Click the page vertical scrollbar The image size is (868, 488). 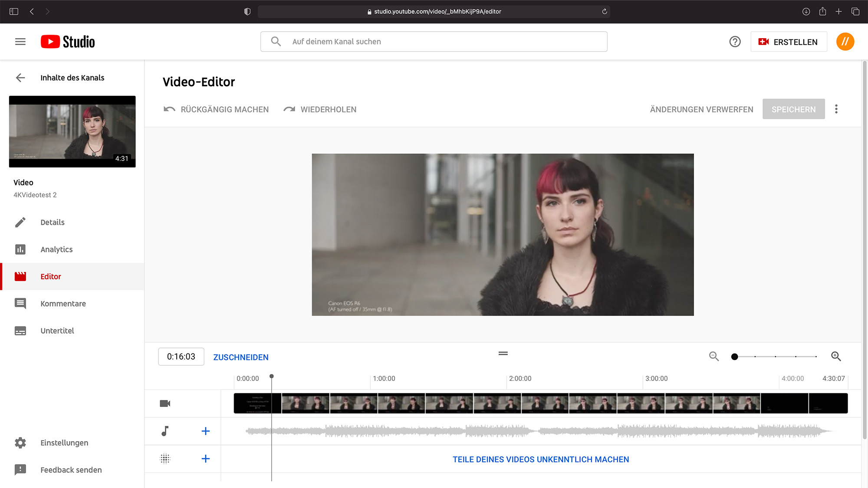tap(865, 249)
